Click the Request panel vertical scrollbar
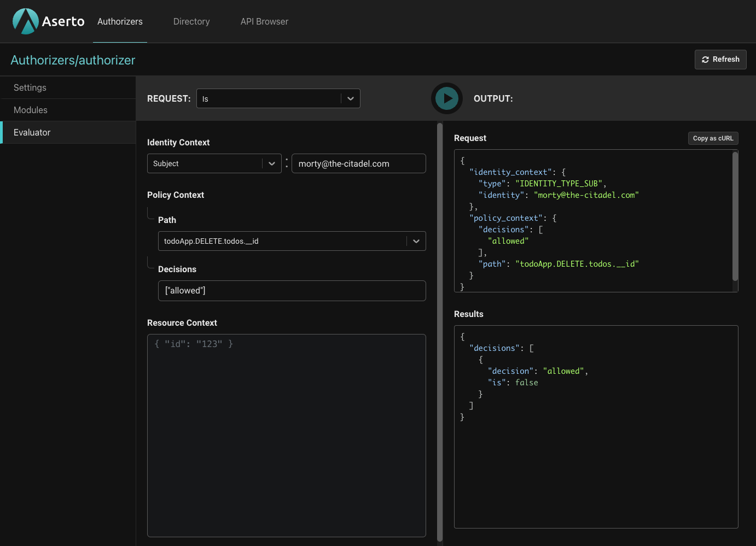This screenshot has width=756, height=546. pos(735,216)
